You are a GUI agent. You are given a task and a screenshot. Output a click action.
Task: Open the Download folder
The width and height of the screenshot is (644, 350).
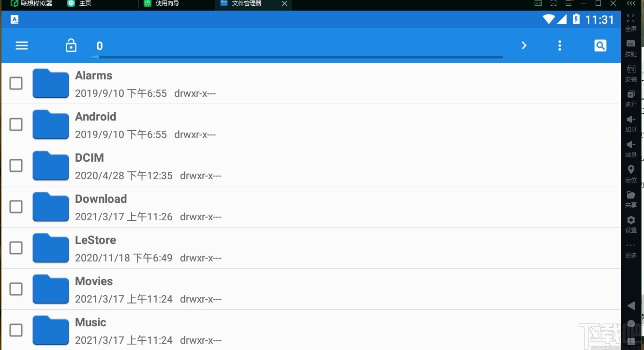[x=311, y=207]
